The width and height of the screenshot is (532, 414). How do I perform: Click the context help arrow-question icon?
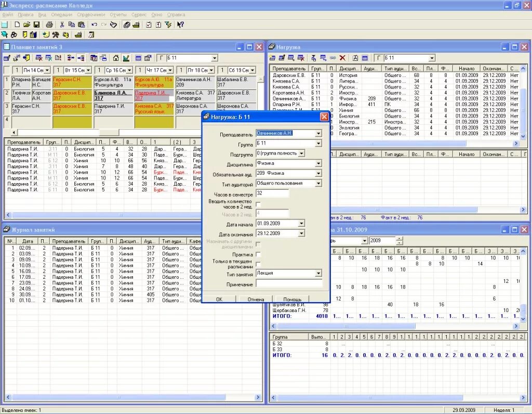click(180, 24)
